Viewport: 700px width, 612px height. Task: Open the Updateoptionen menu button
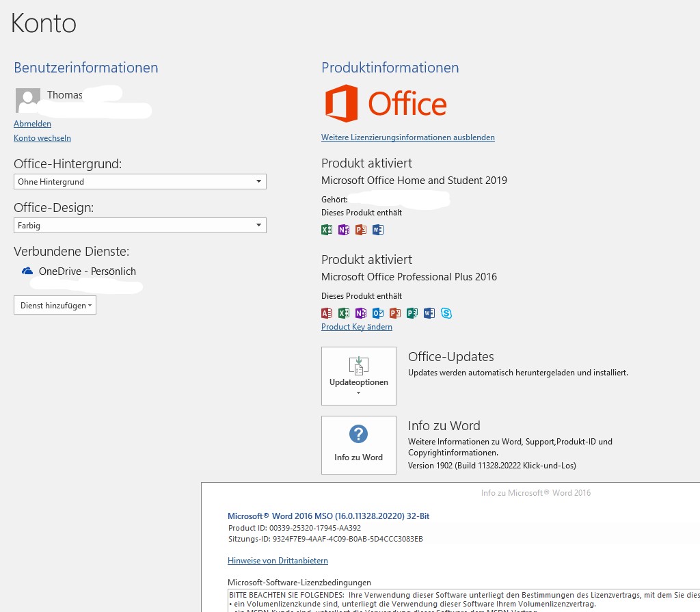coord(359,376)
